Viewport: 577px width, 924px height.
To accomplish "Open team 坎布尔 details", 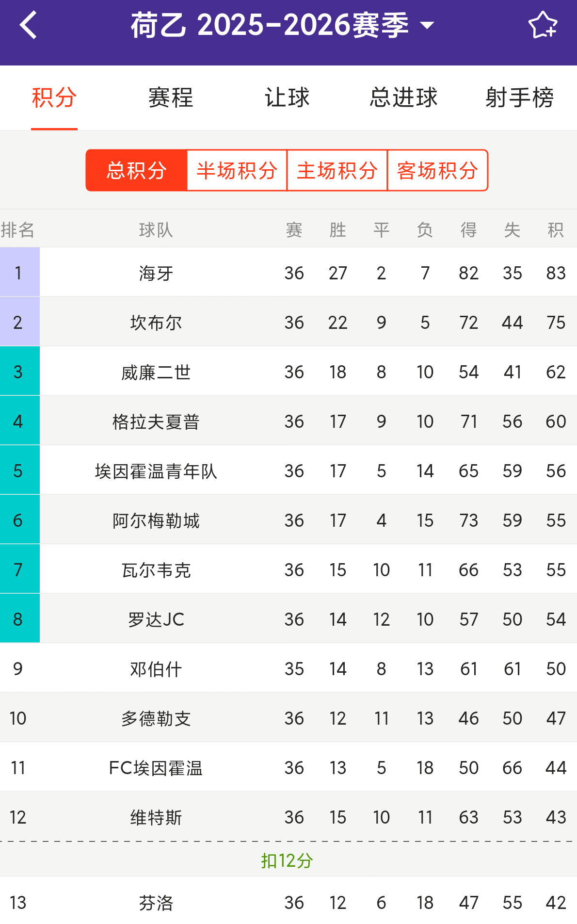I will coord(156,323).
